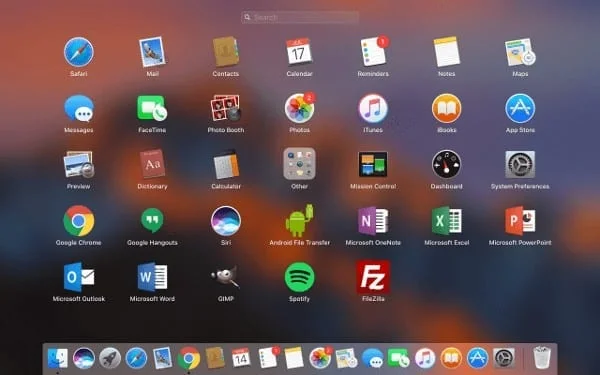Open the Dictionary app

pos(152,164)
